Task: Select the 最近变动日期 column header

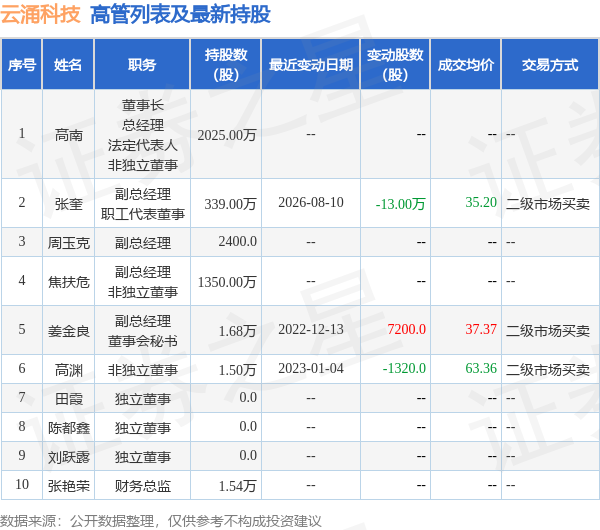Action: tap(311, 64)
